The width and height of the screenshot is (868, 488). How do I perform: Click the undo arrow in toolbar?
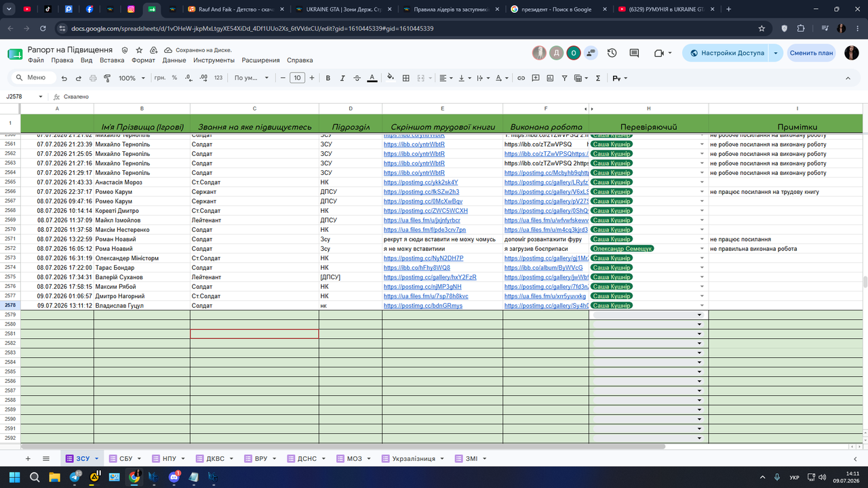[x=64, y=78]
